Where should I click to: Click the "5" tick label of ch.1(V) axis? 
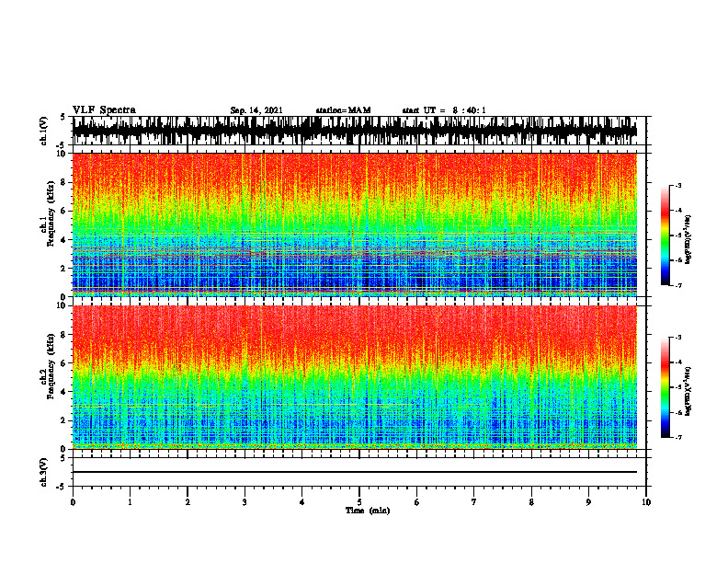(63, 117)
